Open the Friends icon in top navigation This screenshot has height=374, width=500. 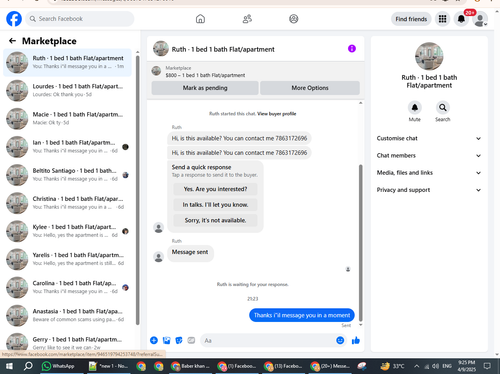pos(247,19)
